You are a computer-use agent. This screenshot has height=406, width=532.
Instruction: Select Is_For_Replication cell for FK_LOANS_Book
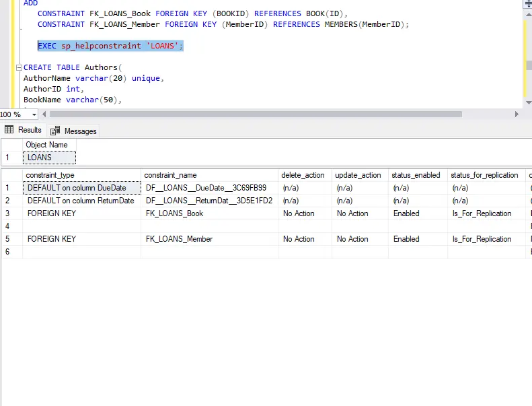point(486,213)
